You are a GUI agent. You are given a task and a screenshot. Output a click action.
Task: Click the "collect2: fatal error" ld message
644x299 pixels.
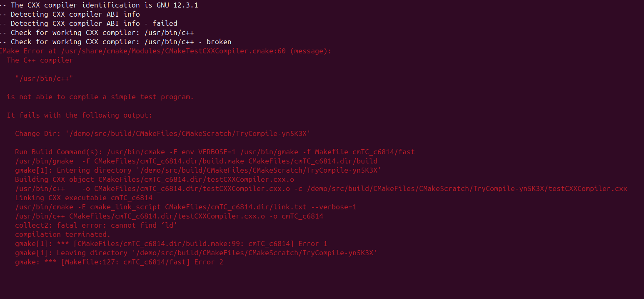[x=96, y=225]
